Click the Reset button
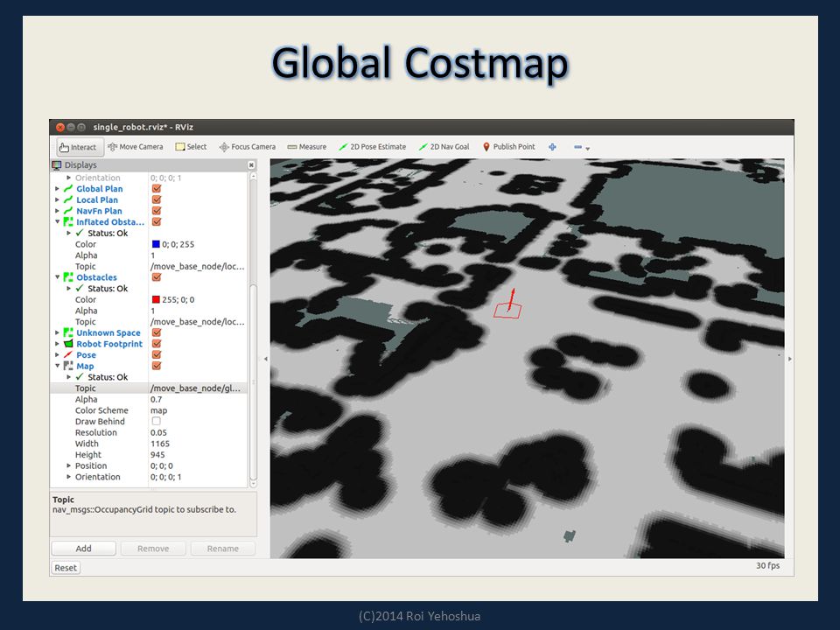The height and width of the screenshot is (630, 840). coord(66,568)
